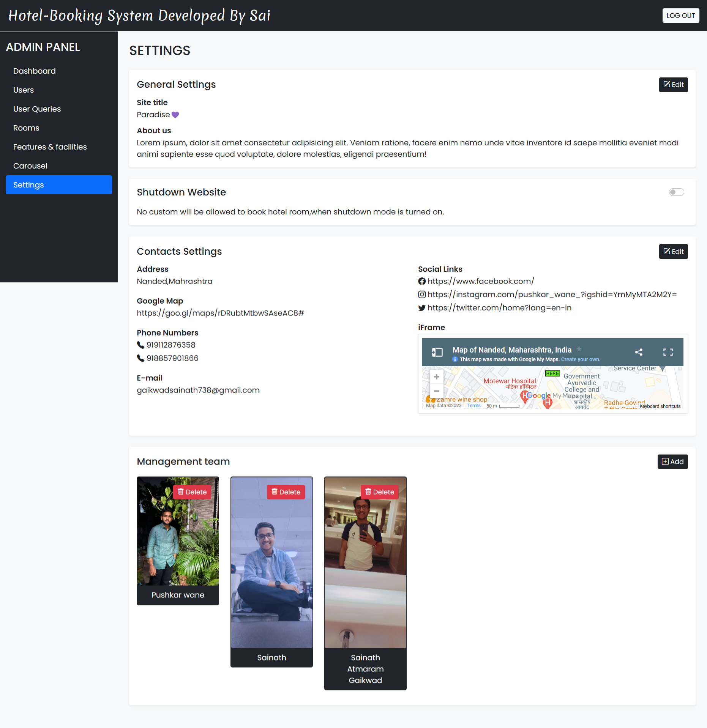Zoom out on the map with the minus control
Image resolution: width=707 pixels, height=728 pixels.
click(x=436, y=391)
